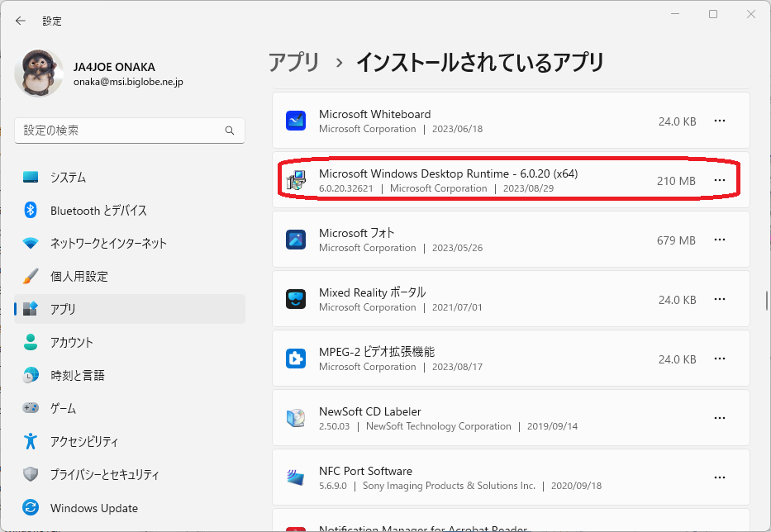Open システム settings page

pos(130,177)
